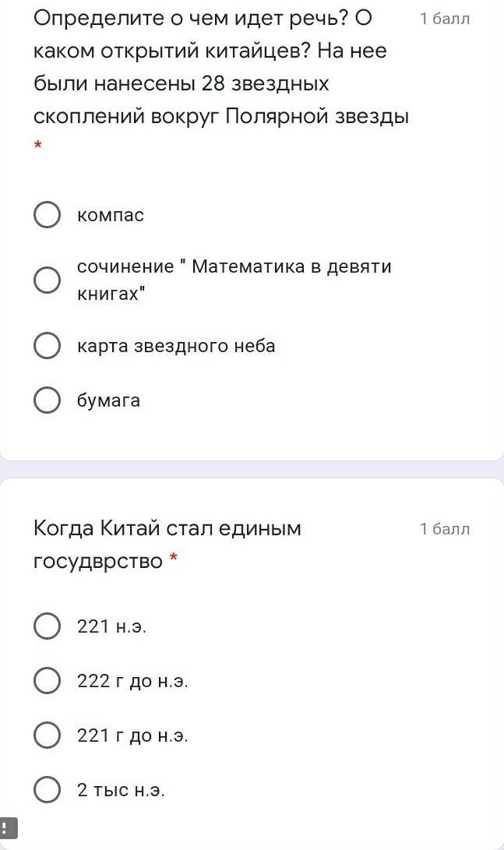504x850 pixels.
Task: Click the 'бумага' answer label text
Action: pyautogui.click(x=108, y=400)
